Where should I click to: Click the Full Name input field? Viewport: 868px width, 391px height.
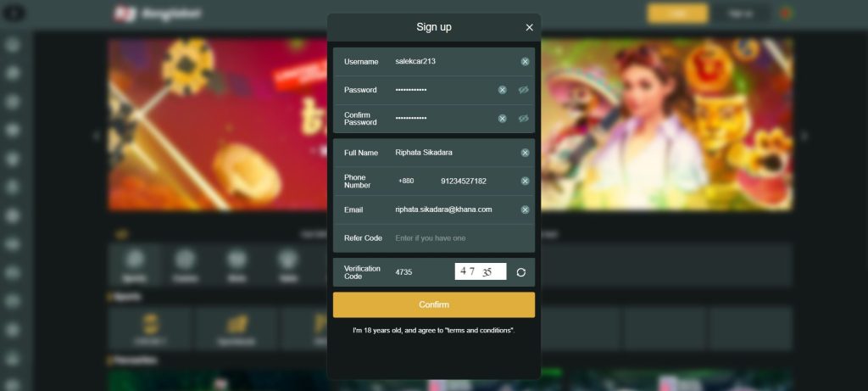(x=455, y=153)
